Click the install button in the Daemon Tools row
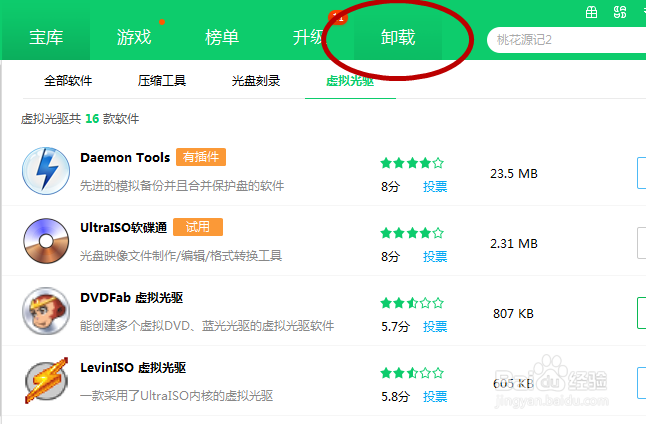The height and width of the screenshot is (424, 646). point(641,173)
